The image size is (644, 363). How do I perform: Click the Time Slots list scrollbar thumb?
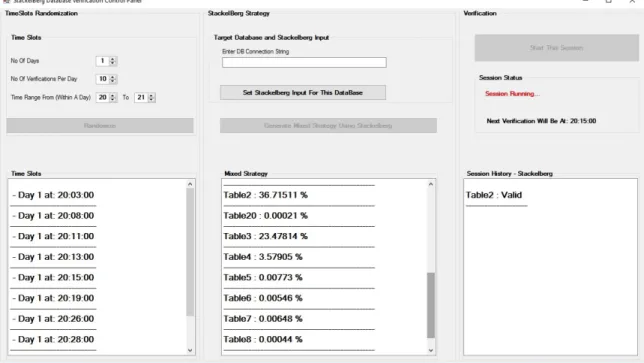190,252
